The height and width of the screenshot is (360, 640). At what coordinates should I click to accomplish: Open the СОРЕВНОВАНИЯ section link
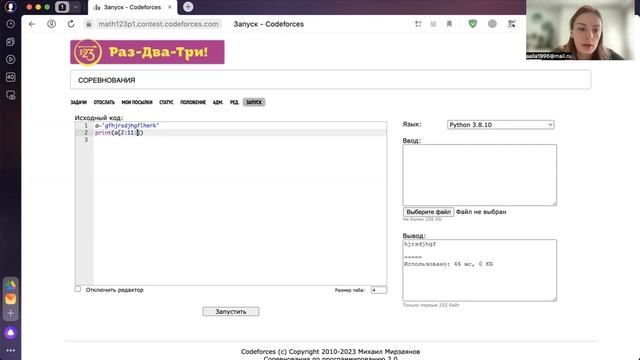[107, 80]
